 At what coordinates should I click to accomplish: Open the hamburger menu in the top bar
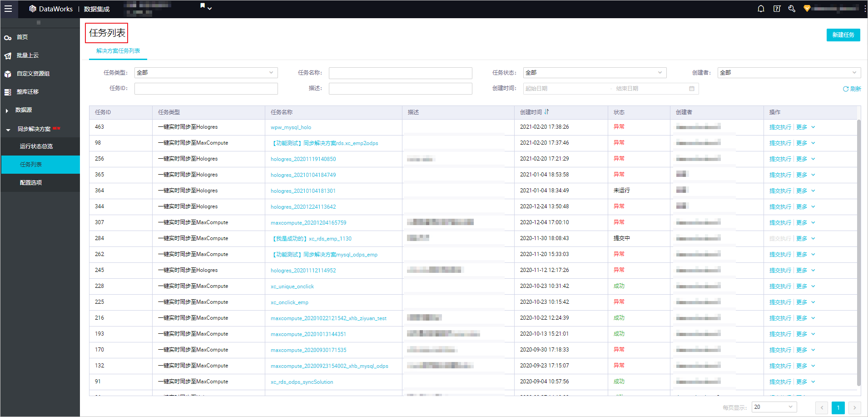[8, 9]
